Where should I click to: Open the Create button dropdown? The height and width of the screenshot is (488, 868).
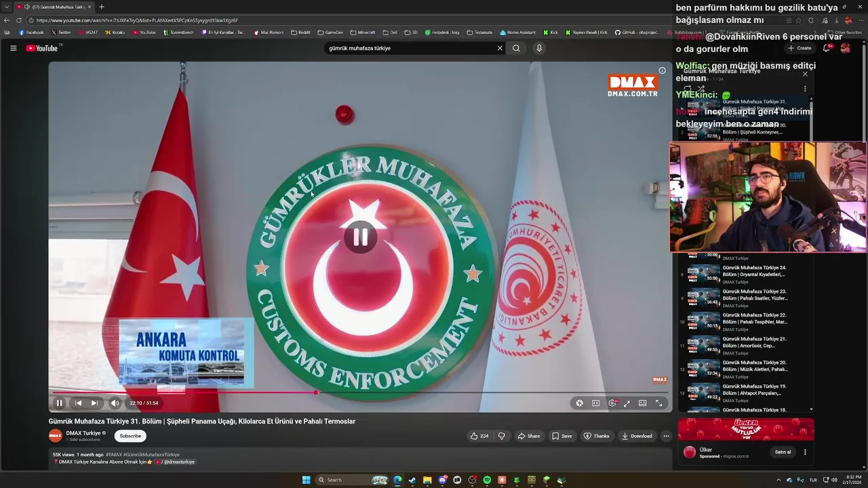800,48
